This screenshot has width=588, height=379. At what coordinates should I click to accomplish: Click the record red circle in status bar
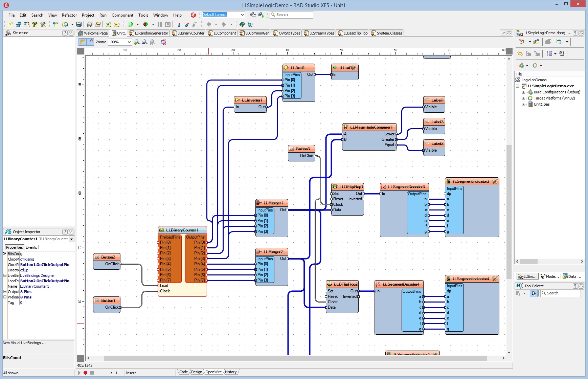pos(86,373)
